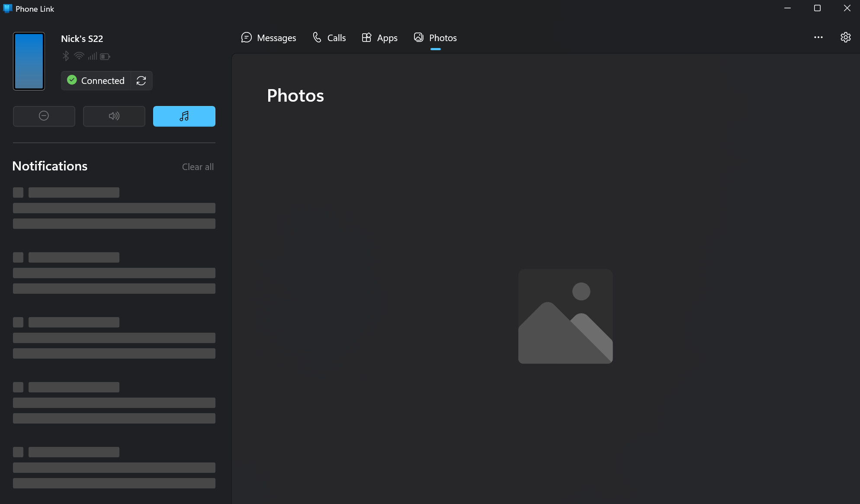Click the phone battery level icon
Screen dimensions: 860x504
105,56
